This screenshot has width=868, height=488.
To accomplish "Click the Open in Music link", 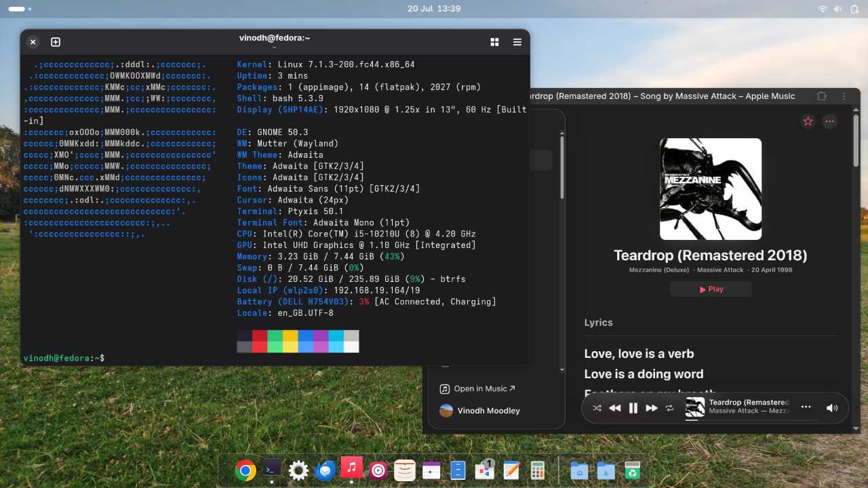I will 485,389.
